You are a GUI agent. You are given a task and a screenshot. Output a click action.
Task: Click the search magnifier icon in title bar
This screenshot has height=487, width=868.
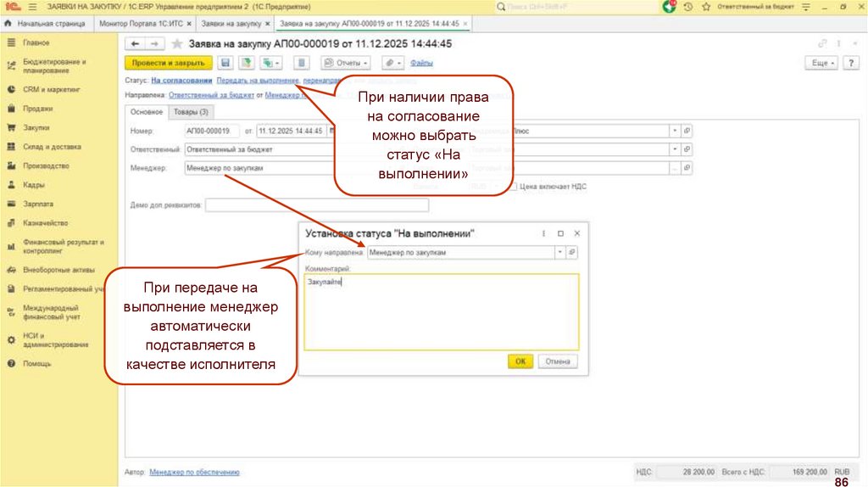501,7
